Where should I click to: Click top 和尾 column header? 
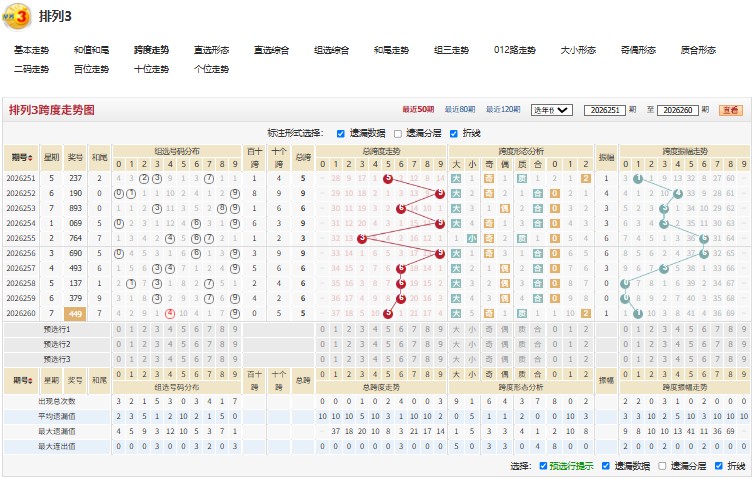99,158
